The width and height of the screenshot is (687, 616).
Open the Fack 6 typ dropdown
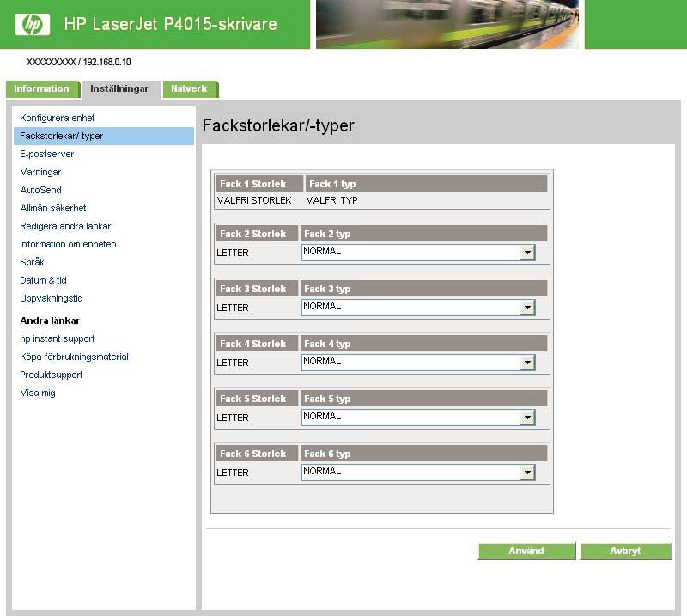[418, 473]
